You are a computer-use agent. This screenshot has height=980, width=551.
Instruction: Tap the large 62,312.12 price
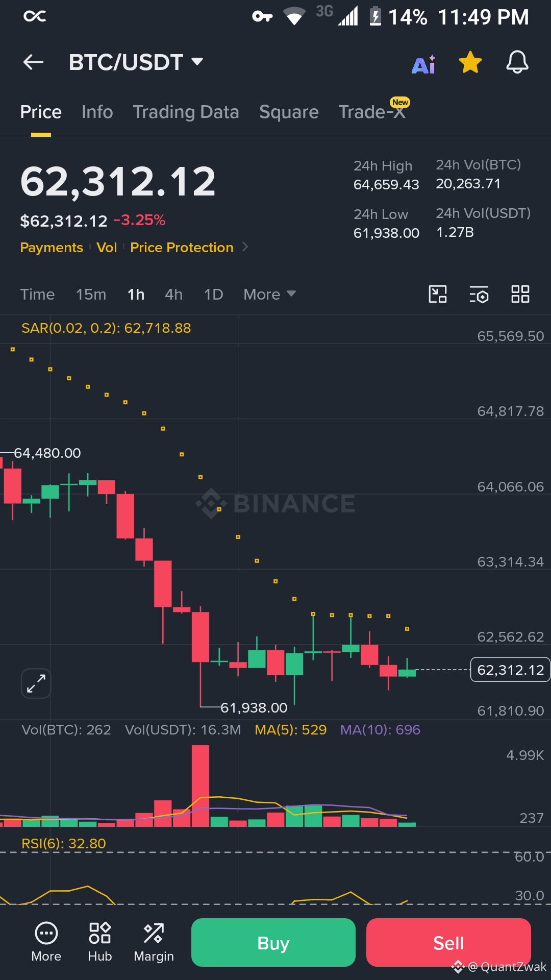click(x=118, y=182)
